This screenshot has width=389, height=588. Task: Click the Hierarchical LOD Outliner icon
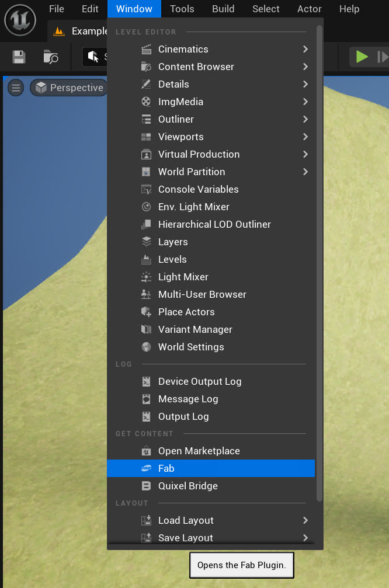pyautogui.click(x=146, y=224)
